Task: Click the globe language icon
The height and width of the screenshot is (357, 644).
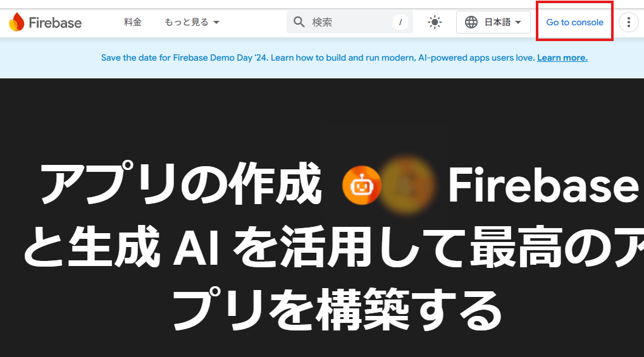Action: (x=471, y=22)
